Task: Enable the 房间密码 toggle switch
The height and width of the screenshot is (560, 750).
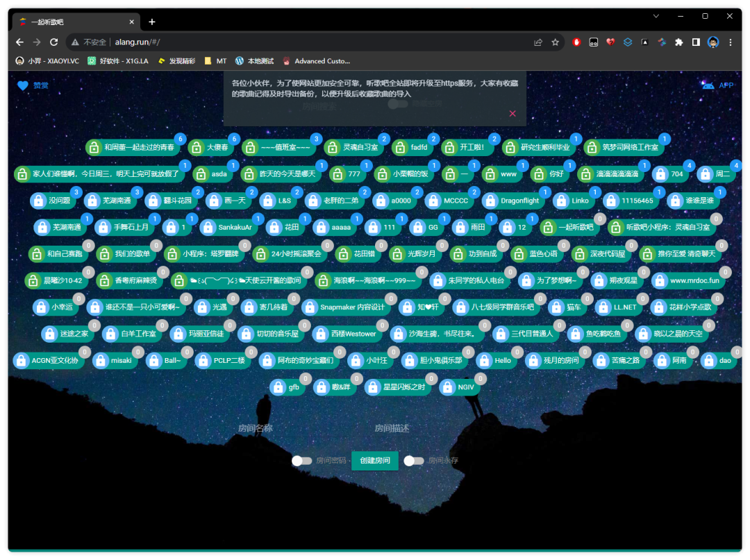Action: tap(301, 460)
